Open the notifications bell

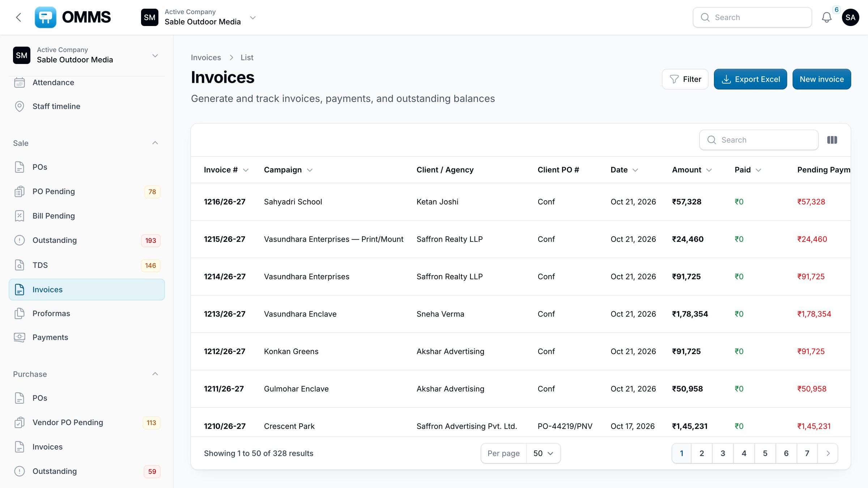tap(826, 17)
